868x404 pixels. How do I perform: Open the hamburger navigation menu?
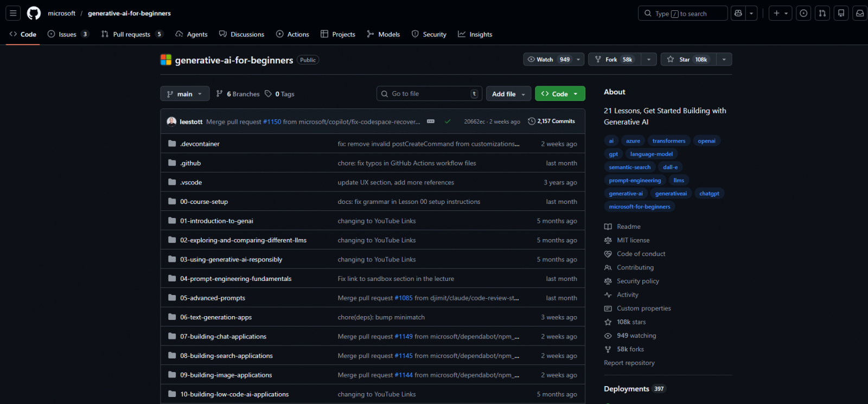pyautogui.click(x=13, y=13)
